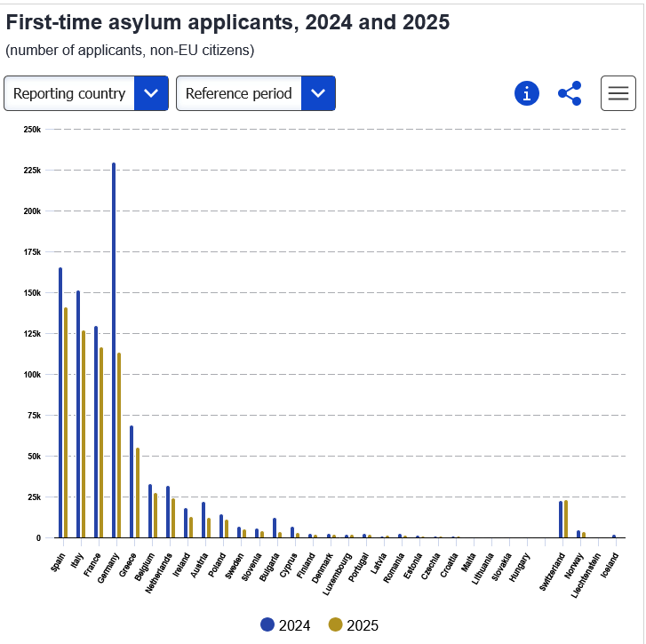Click the Germany axis label

pyautogui.click(x=108, y=568)
